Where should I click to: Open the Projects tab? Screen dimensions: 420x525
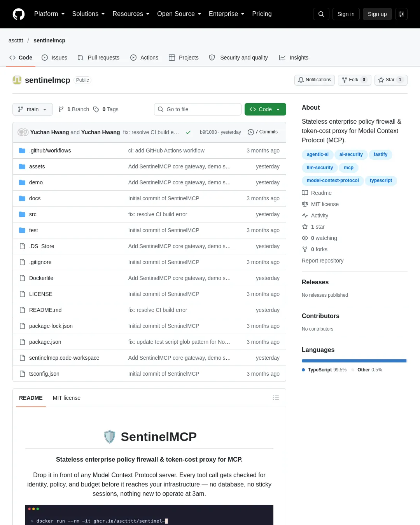[x=184, y=58]
